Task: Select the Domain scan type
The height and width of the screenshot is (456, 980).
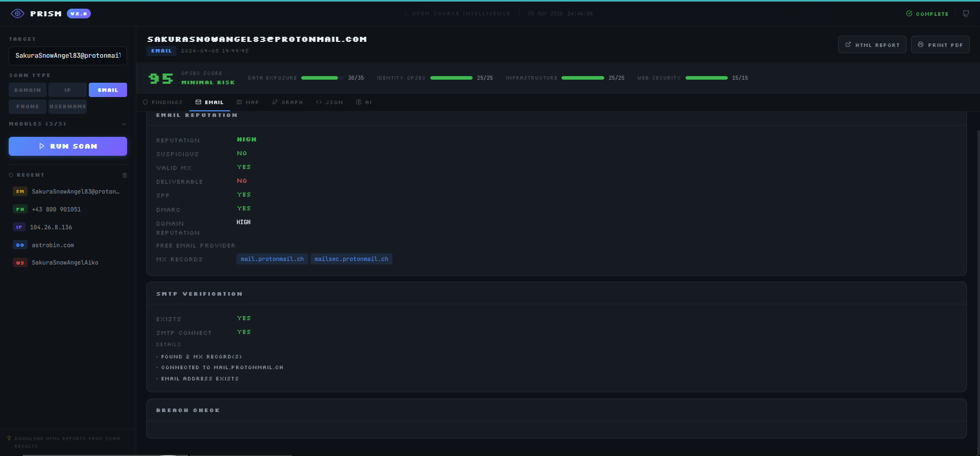Action: (28, 90)
